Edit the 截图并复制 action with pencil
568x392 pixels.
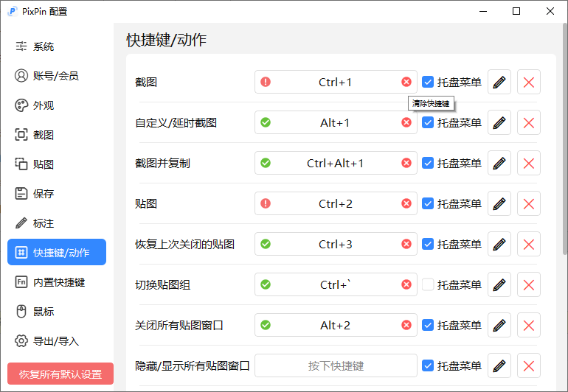point(499,164)
